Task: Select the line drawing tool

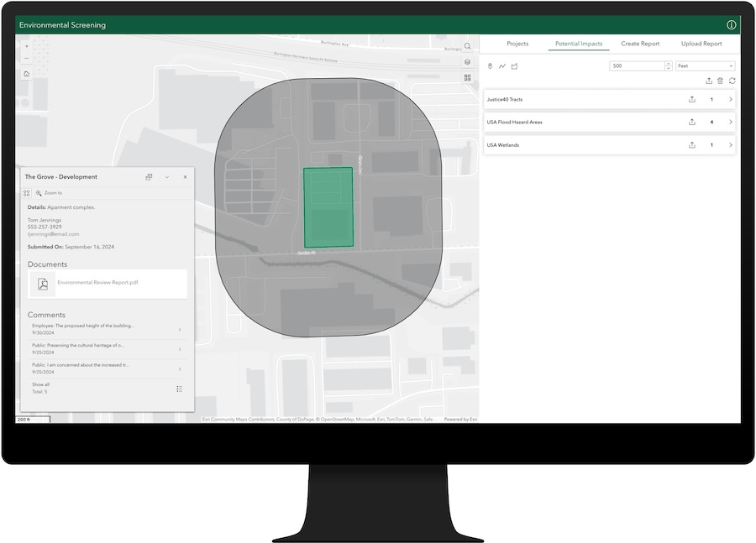Action: (502, 66)
